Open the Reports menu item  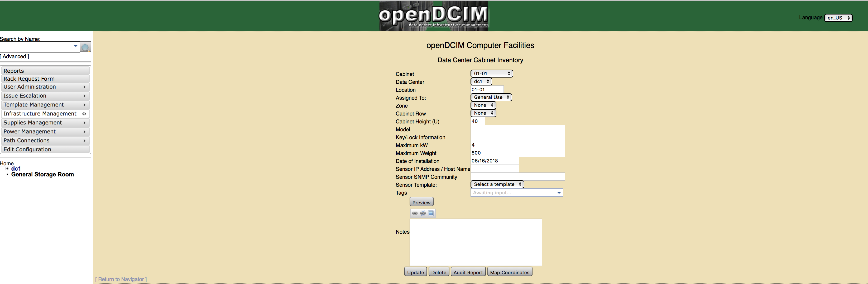tap(45, 71)
